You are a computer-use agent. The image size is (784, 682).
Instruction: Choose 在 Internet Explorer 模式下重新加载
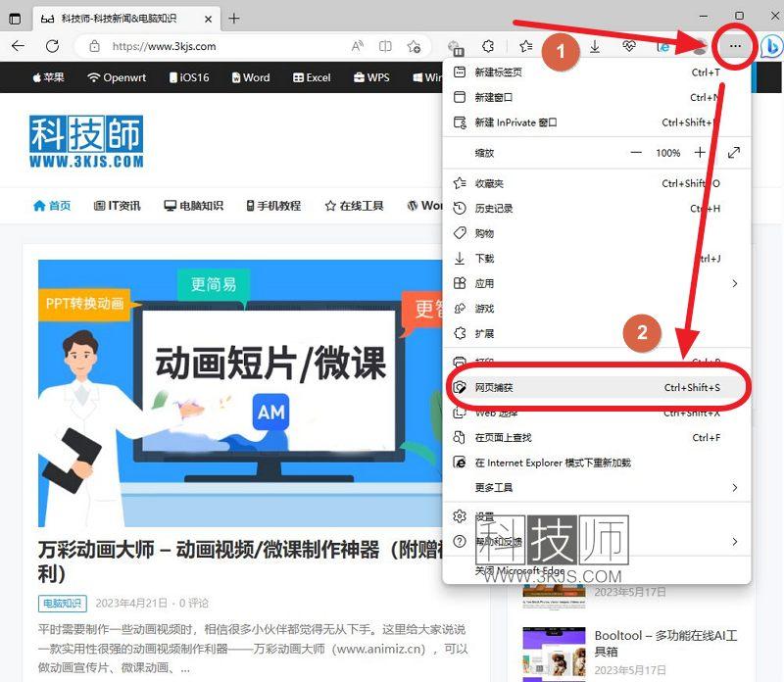point(597,463)
